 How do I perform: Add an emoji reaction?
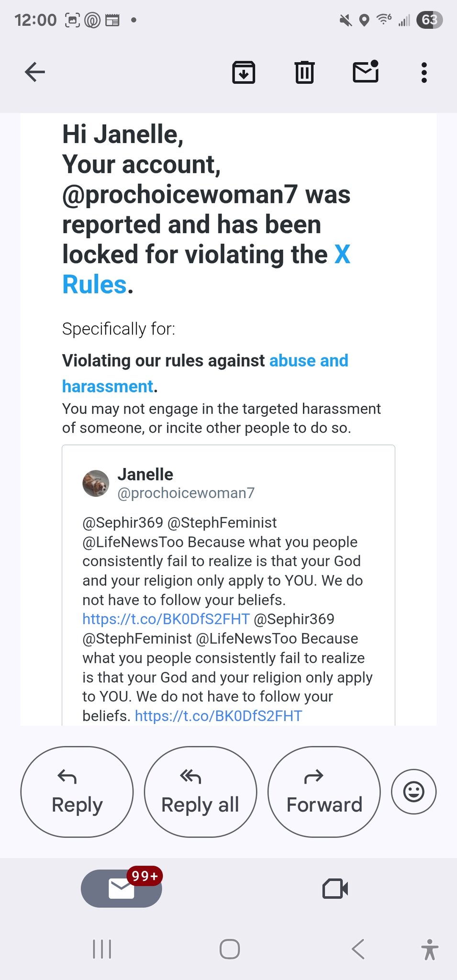[x=413, y=791]
